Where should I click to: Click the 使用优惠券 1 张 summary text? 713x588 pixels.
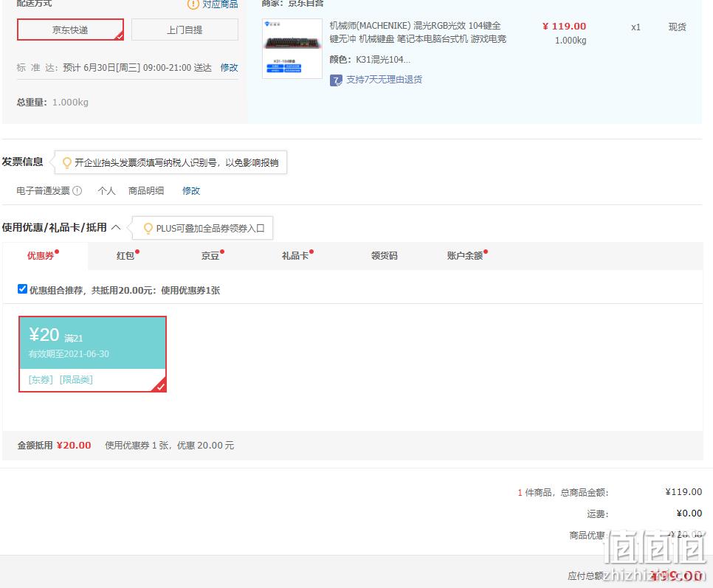[170, 446]
